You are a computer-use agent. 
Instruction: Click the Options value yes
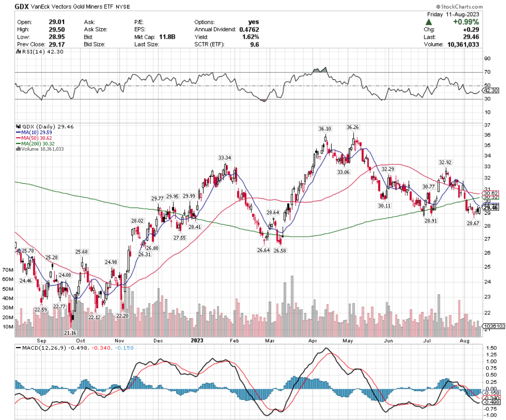(254, 22)
